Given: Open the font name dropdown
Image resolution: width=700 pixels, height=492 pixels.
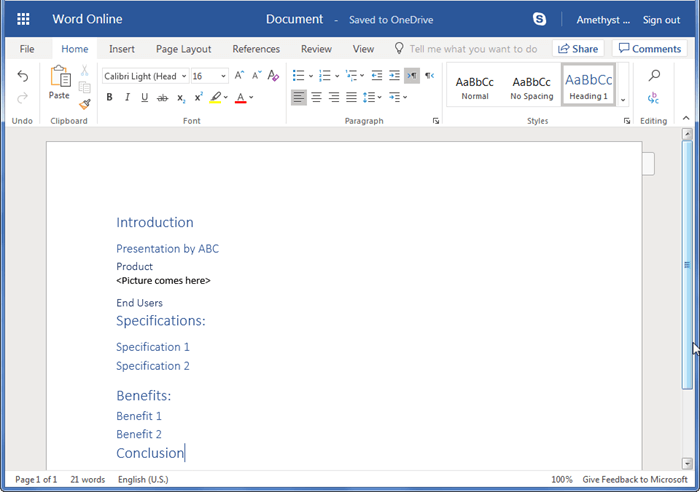Looking at the screenshot, I should [184, 76].
